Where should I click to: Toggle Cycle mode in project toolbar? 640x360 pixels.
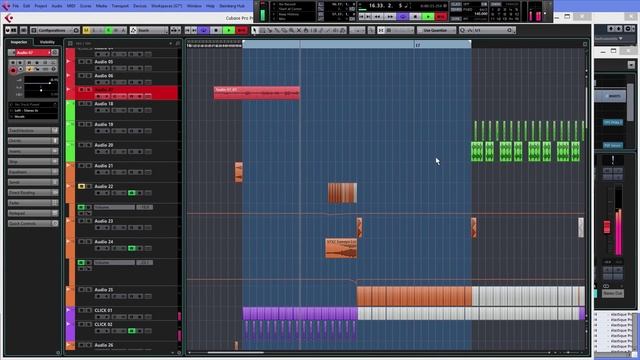click(x=204, y=30)
